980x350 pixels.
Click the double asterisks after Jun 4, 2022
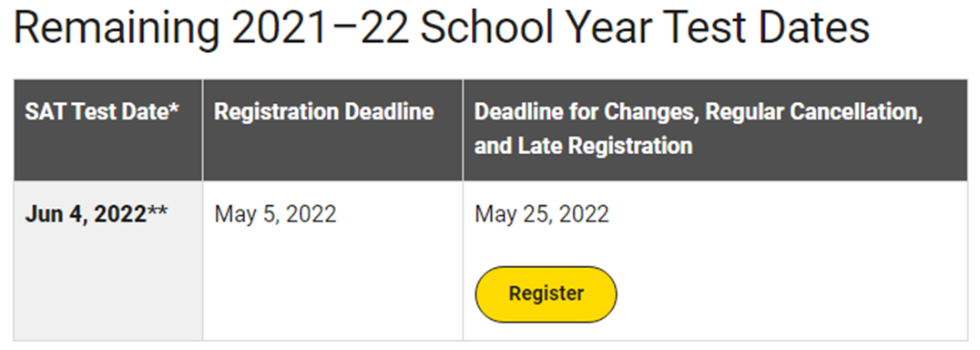click(x=157, y=211)
